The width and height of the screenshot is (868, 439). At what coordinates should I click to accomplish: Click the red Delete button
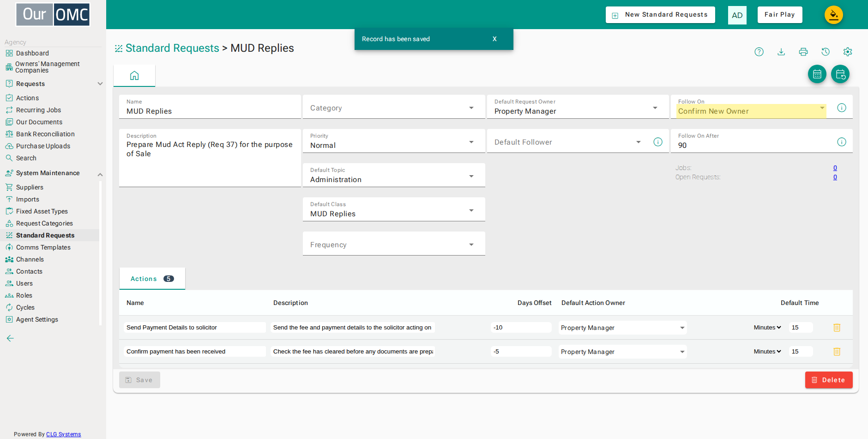coord(829,380)
